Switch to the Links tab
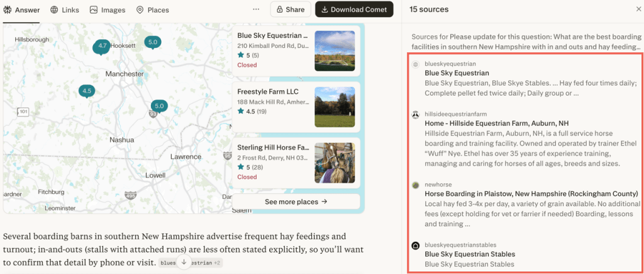Viewport: 644px width, 274px height. click(x=65, y=10)
